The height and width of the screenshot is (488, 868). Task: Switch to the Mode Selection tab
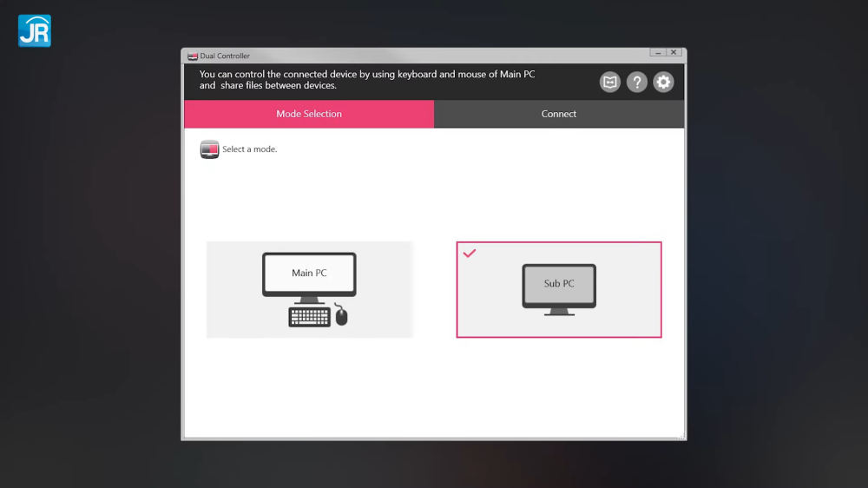click(x=309, y=114)
